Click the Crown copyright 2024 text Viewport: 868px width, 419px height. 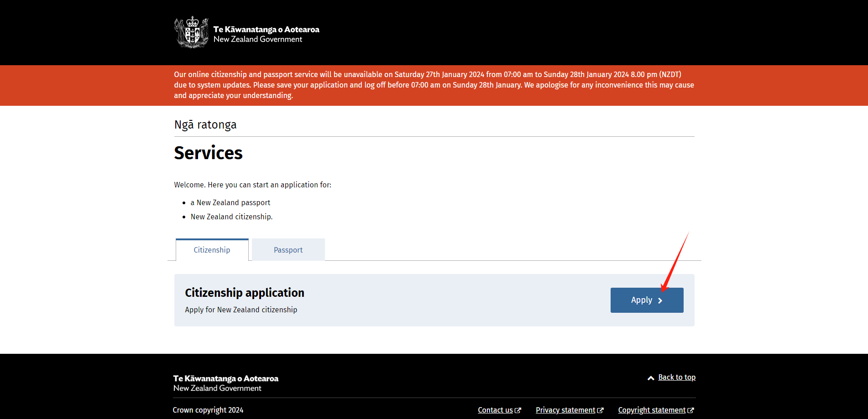click(x=208, y=410)
